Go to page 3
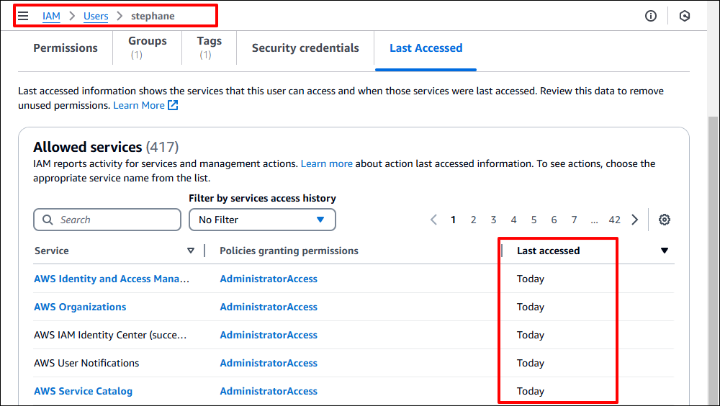This screenshot has height=406, width=720. coord(493,220)
